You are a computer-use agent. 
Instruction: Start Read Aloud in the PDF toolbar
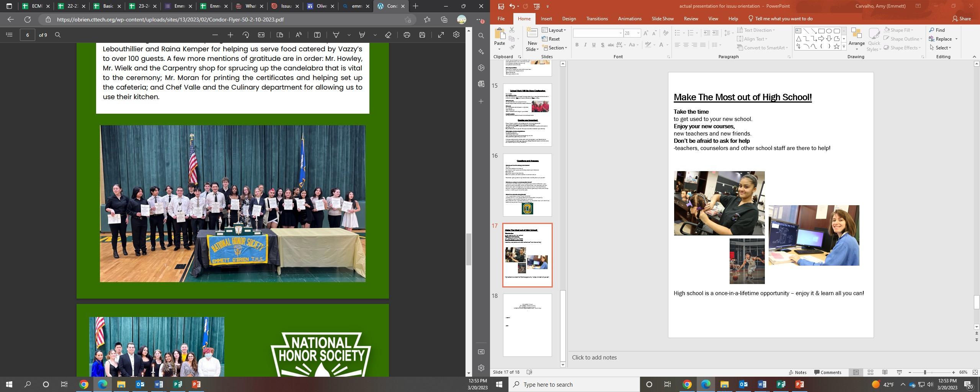pos(299,35)
